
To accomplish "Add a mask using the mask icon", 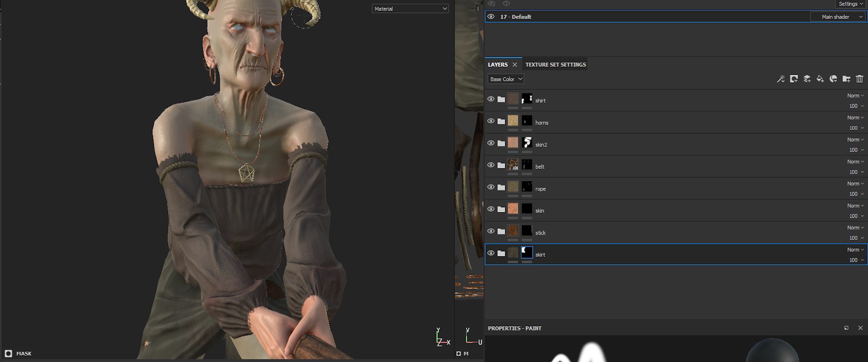I will point(794,79).
